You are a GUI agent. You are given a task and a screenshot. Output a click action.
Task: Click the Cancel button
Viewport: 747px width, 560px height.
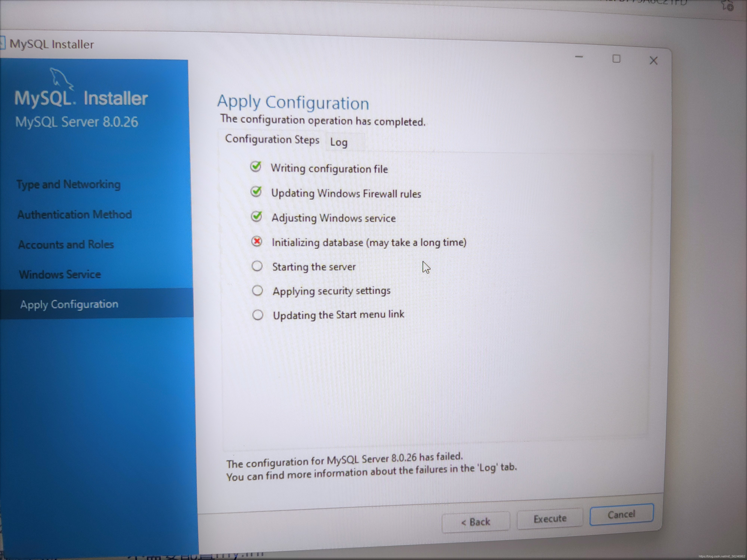621,514
